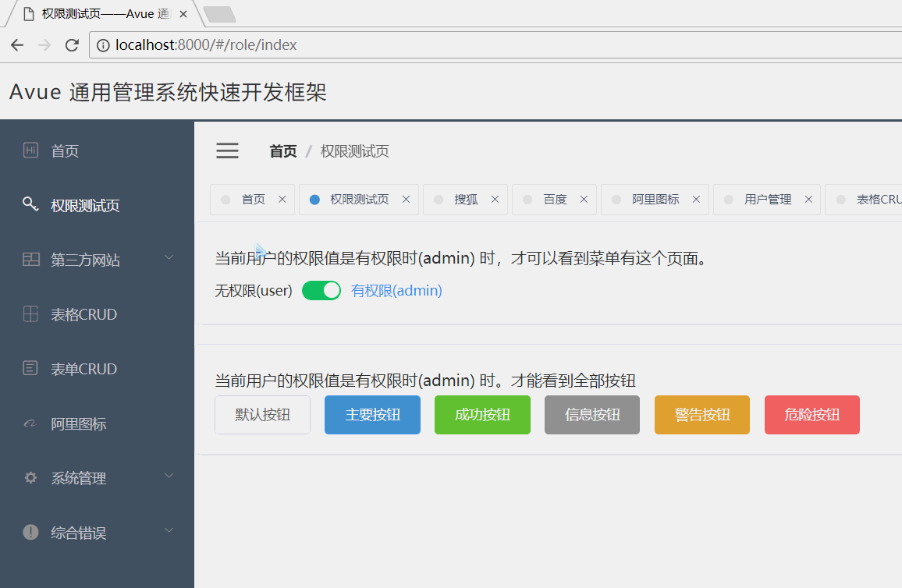
Task: Expand the 第三方网站 submenu arrow
Action: click(x=169, y=257)
